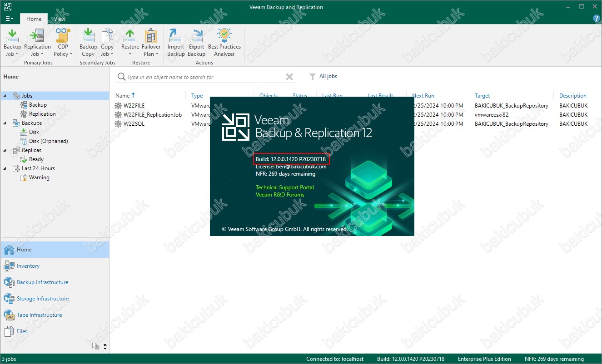Open the main hamburger menu
This screenshot has width=602, height=364.
(9, 19)
